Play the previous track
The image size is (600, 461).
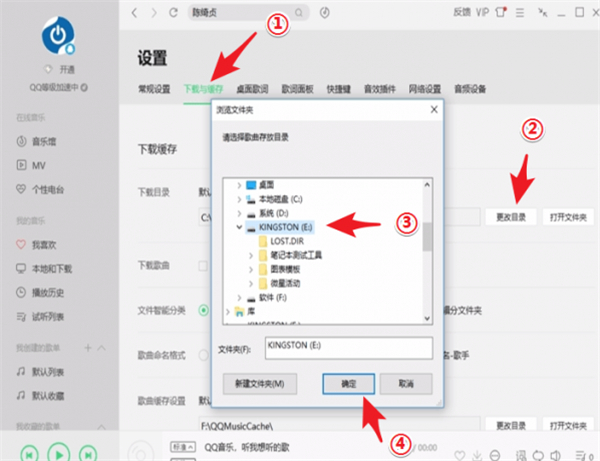click(x=29, y=454)
